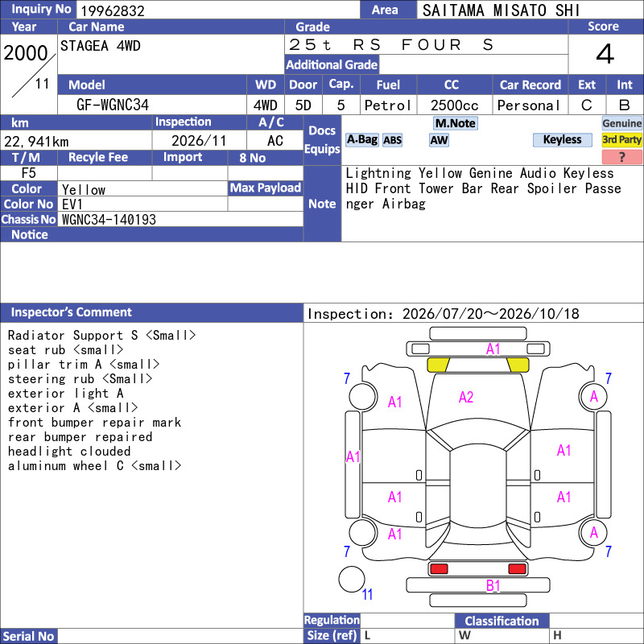Click the auction score 4

605,54
